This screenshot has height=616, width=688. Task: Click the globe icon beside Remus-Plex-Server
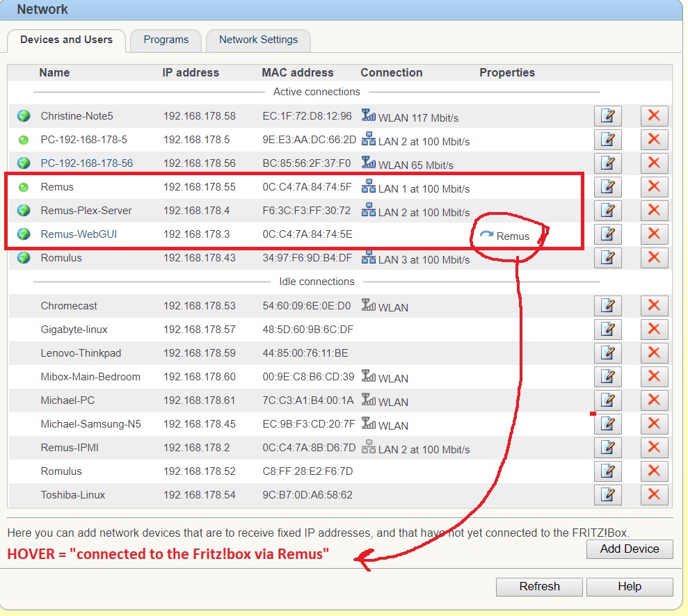pyautogui.click(x=24, y=211)
